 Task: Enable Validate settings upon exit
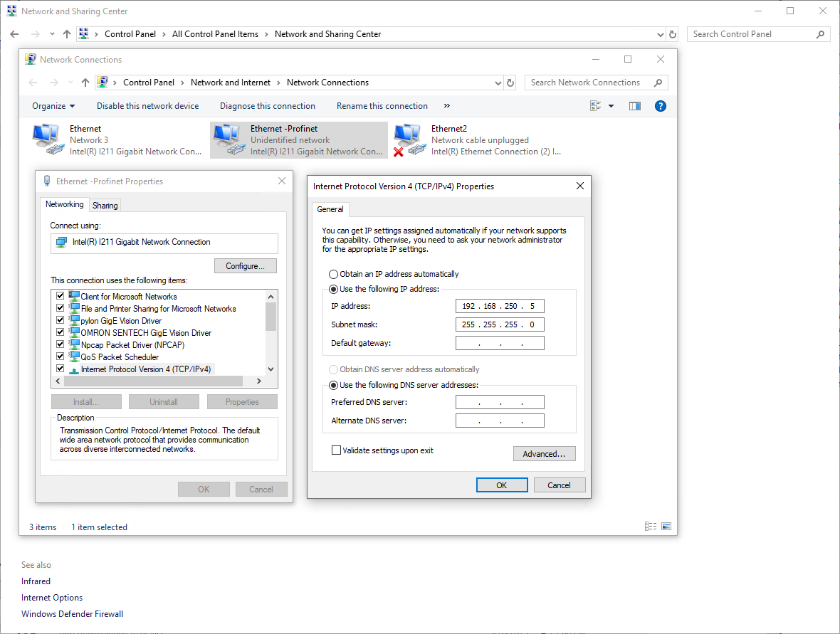click(x=336, y=450)
